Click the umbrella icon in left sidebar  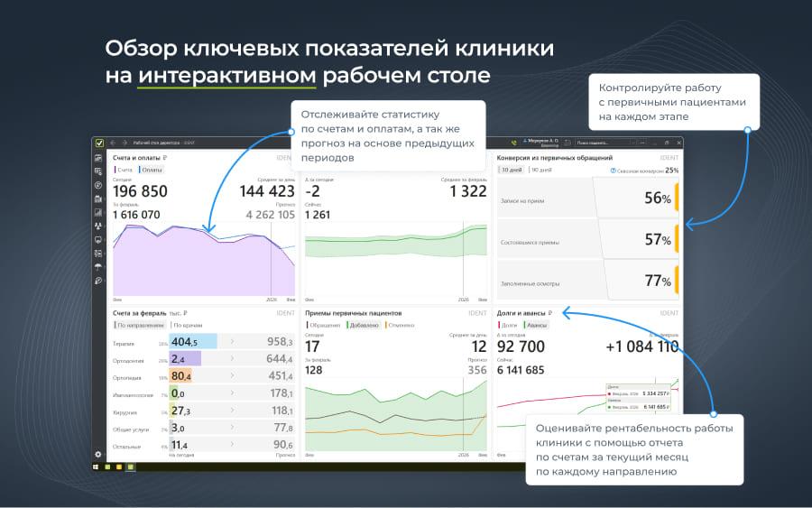point(98,266)
